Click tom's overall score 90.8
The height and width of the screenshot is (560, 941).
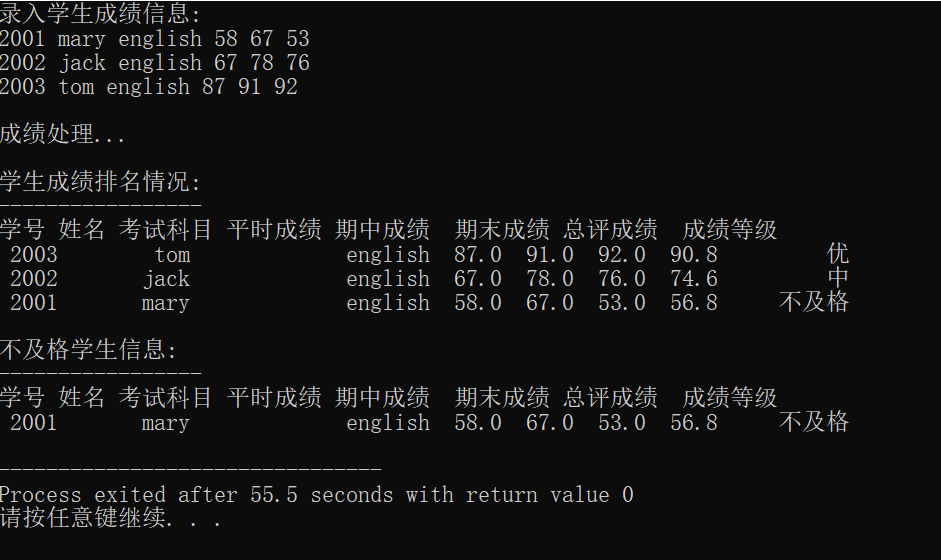coord(694,255)
